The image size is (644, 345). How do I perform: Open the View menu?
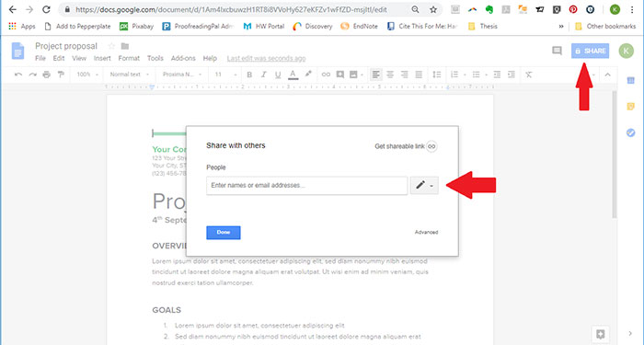[x=79, y=58]
